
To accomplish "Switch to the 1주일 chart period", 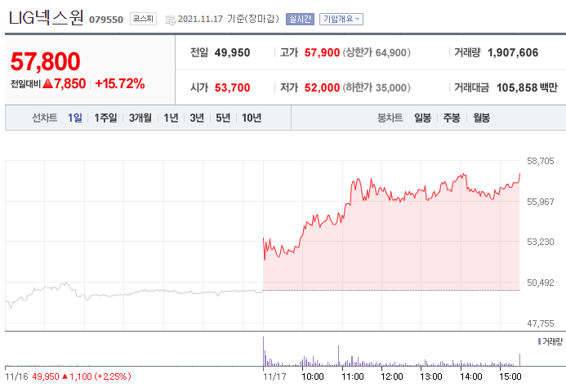I will [x=105, y=118].
